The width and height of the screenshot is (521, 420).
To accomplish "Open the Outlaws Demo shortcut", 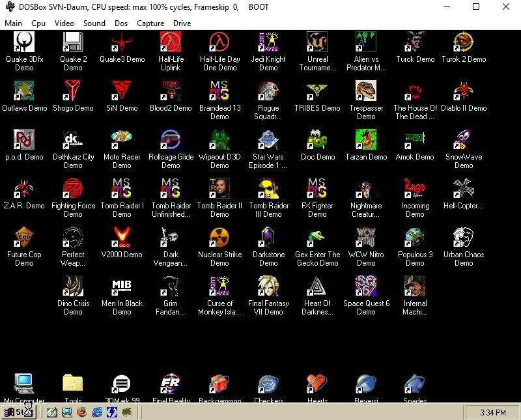I will 24,91.
